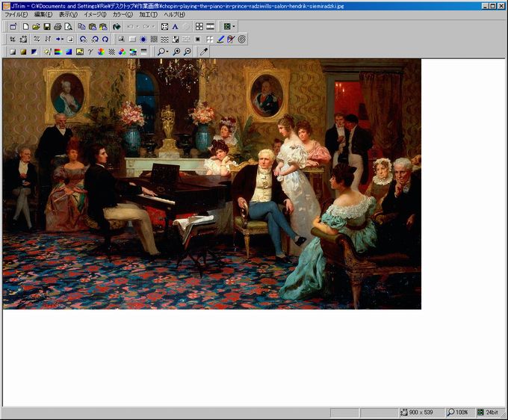508x420 pixels.
Task: Open print preview icon
Action: coord(68,27)
